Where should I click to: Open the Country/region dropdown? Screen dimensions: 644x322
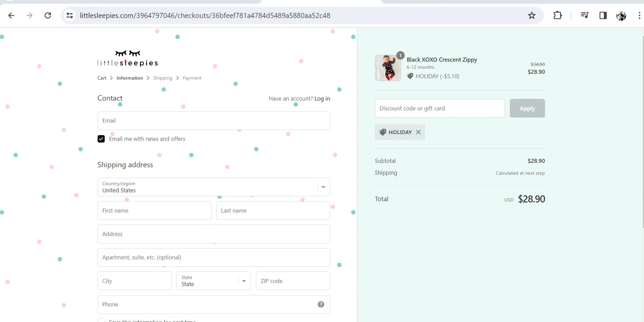pos(214,187)
